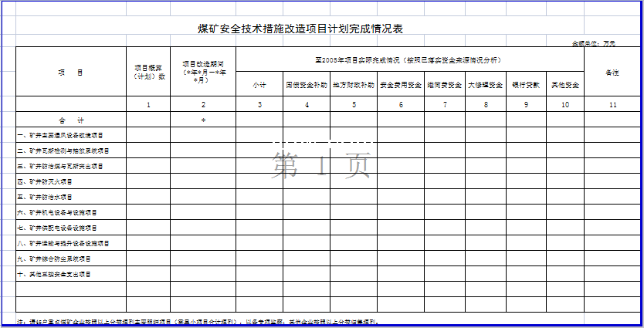Screen dimensions: 644x328
Task: Click the 地方财政补助 column header
Action: pos(354,84)
